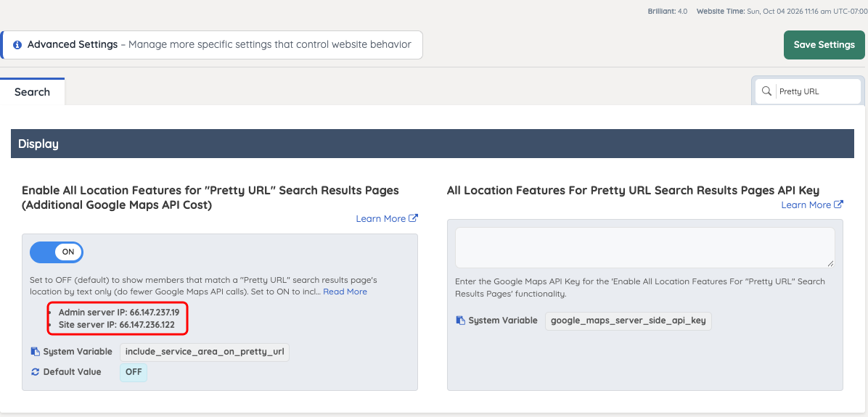Click the Website Time text at top
This screenshot has width=868, height=417.
(x=782, y=11)
